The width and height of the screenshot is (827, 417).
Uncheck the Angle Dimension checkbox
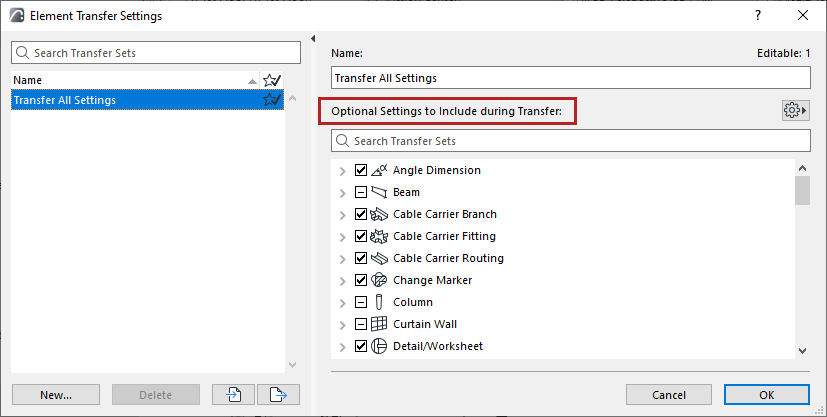tap(361, 170)
